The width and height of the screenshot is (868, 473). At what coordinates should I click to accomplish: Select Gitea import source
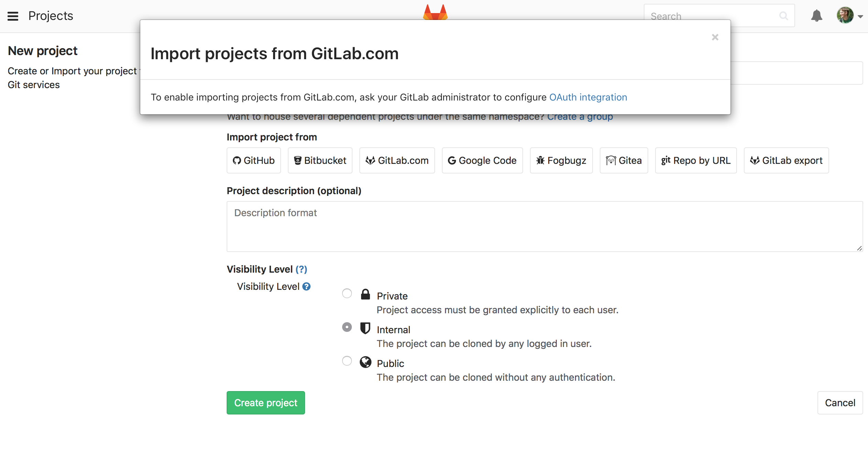tap(623, 160)
